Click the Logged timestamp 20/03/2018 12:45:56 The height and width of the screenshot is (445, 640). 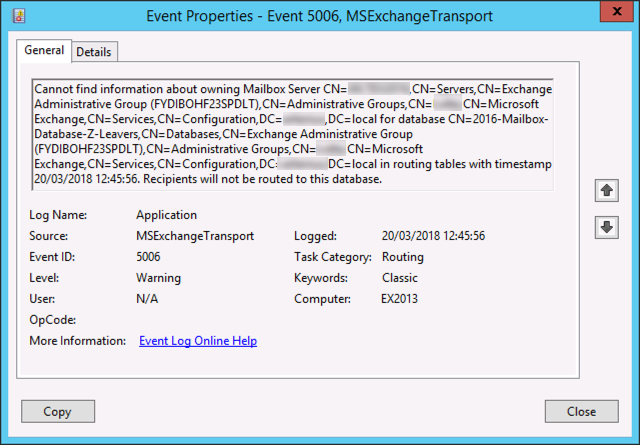433,236
